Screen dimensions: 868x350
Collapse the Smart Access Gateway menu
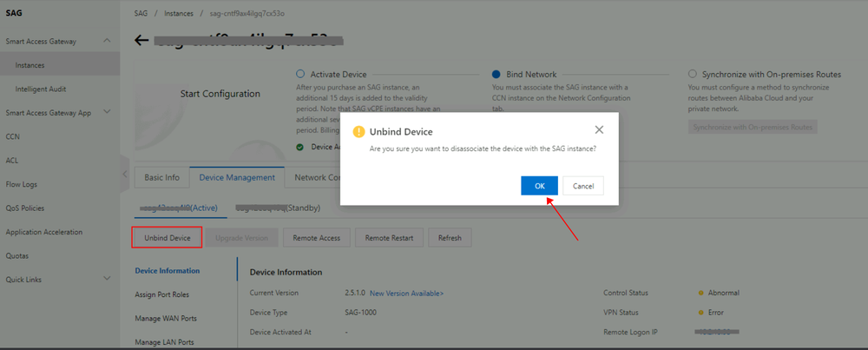point(108,41)
